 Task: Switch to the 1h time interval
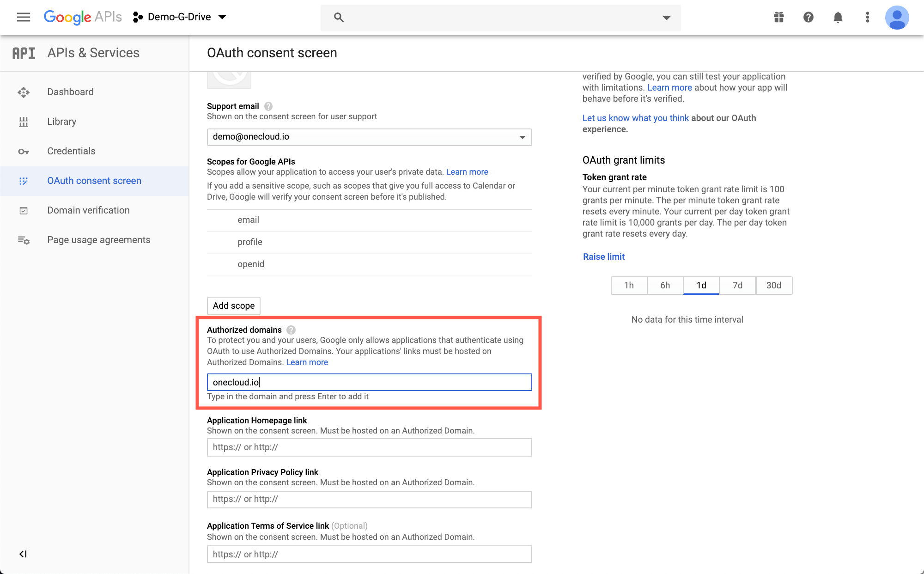(629, 285)
